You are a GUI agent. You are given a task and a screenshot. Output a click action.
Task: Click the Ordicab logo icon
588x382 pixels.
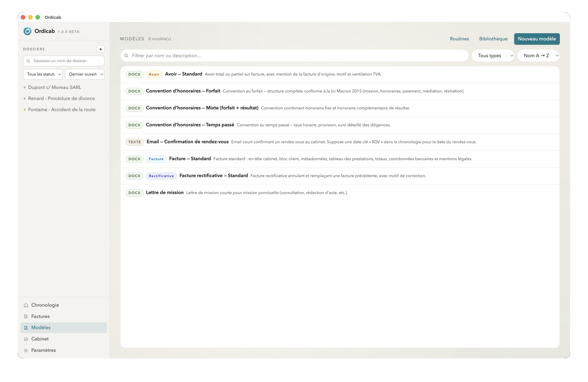tap(27, 31)
